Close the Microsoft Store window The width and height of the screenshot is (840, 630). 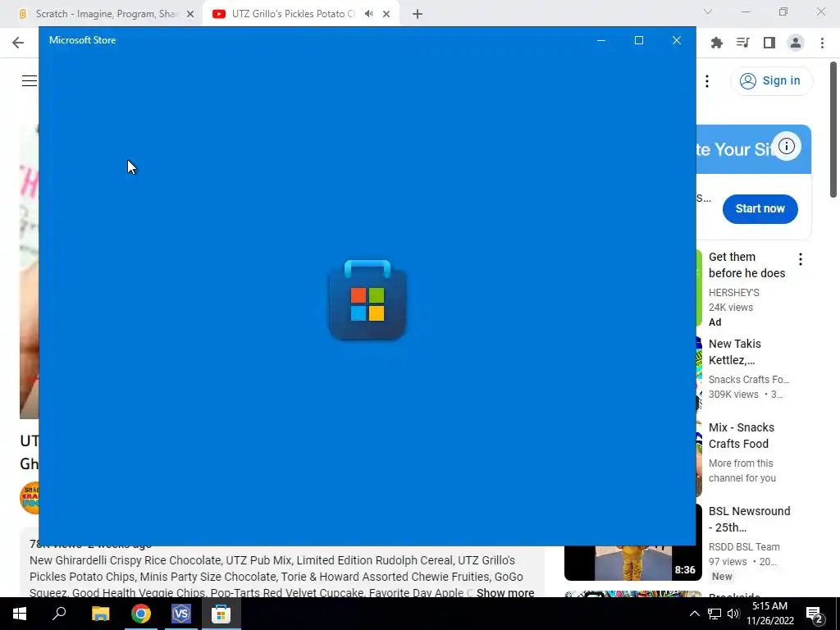[677, 40]
